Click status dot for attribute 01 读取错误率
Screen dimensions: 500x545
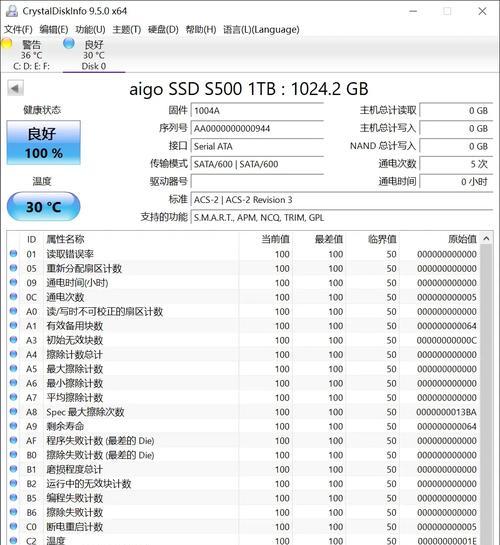pyautogui.click(x=14, y=254)
